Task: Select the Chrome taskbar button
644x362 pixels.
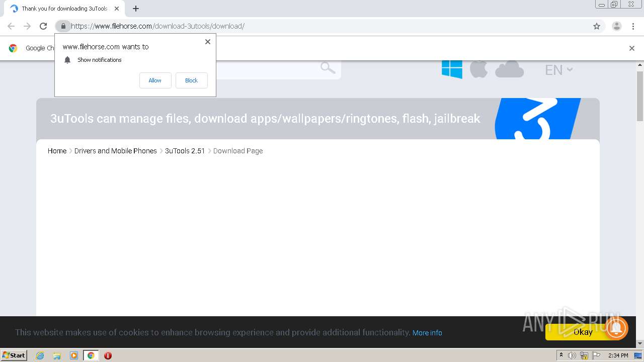Action: pos(91,355)
